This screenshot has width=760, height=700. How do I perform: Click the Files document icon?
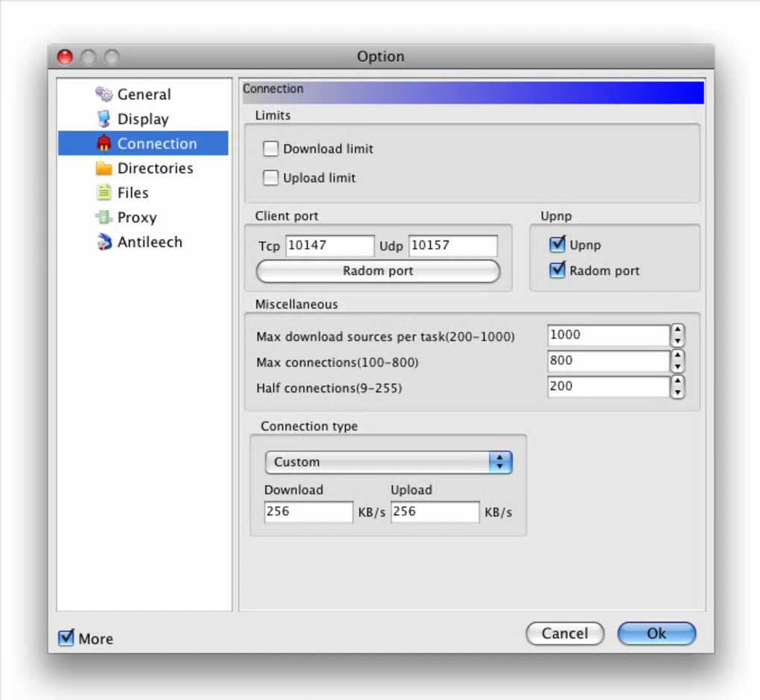click(x=104, y=192)
